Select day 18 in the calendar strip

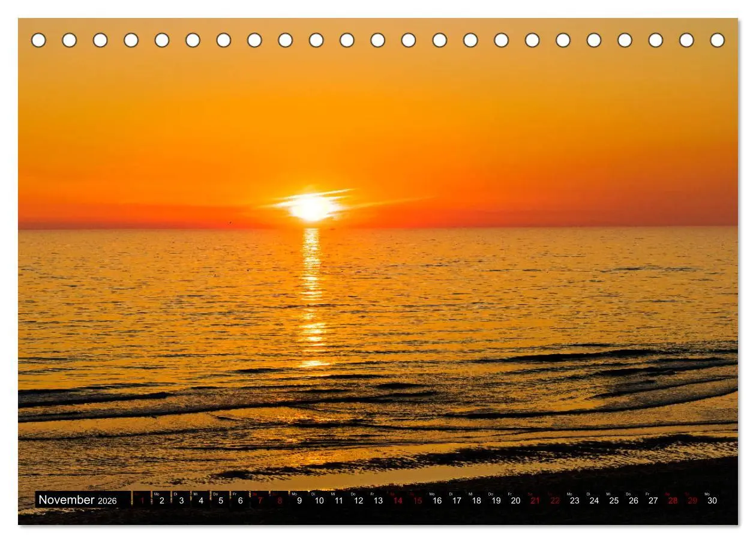click(x=476, y=500)
